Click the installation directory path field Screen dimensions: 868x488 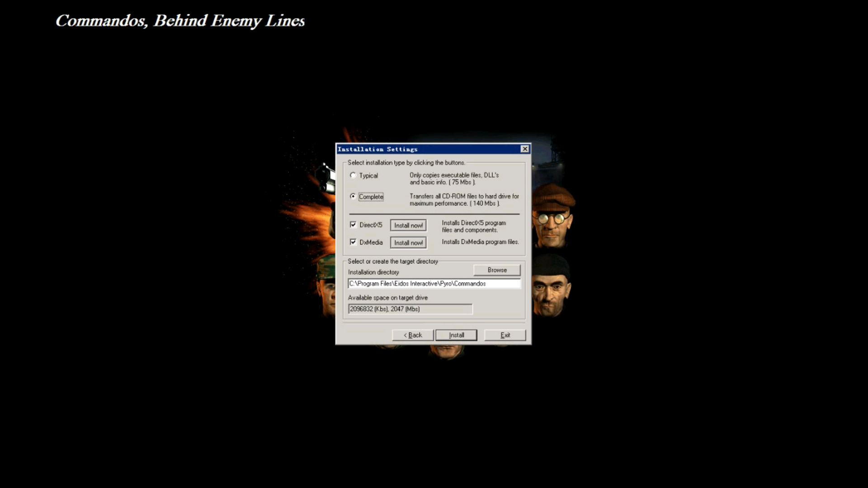434,283
